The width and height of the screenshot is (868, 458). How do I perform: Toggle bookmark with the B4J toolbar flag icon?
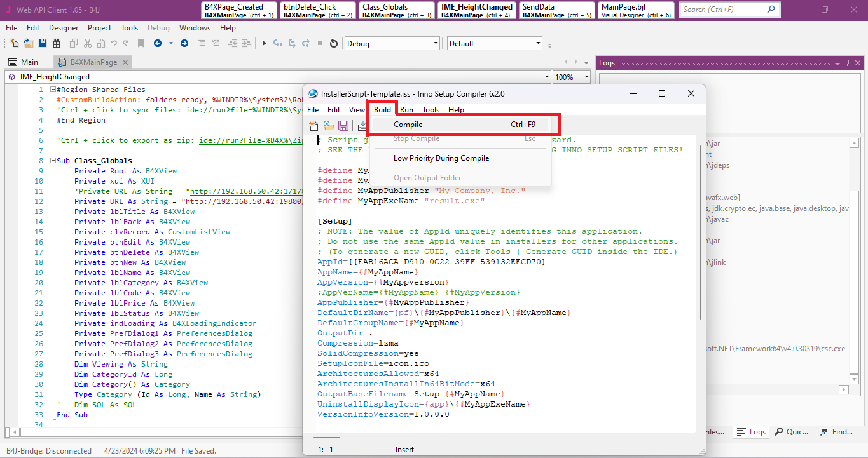coord(141,43)
